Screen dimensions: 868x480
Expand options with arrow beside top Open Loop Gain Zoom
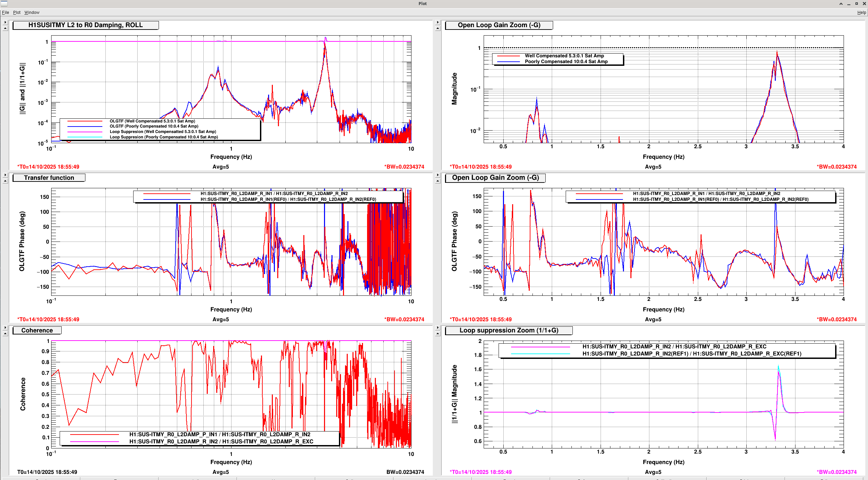click(x=438, y=22)
